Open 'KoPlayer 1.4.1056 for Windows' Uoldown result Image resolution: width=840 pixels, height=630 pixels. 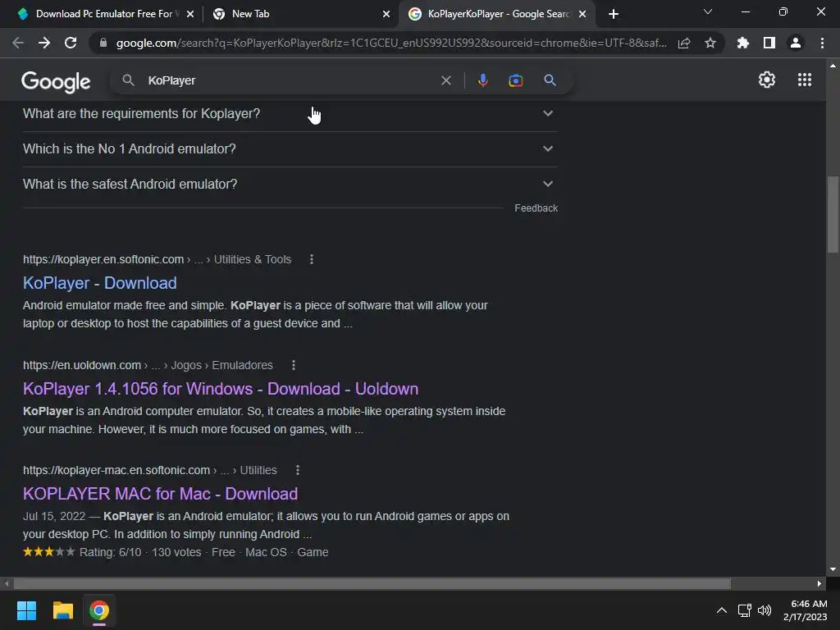[221, 389]
